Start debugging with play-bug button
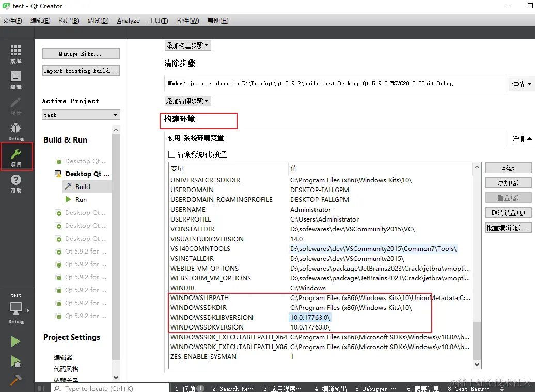The image size is (535, 392). (15, 362)
